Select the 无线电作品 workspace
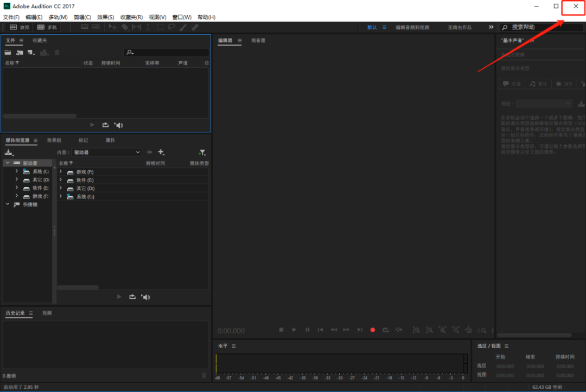 (x=460, y=27)
